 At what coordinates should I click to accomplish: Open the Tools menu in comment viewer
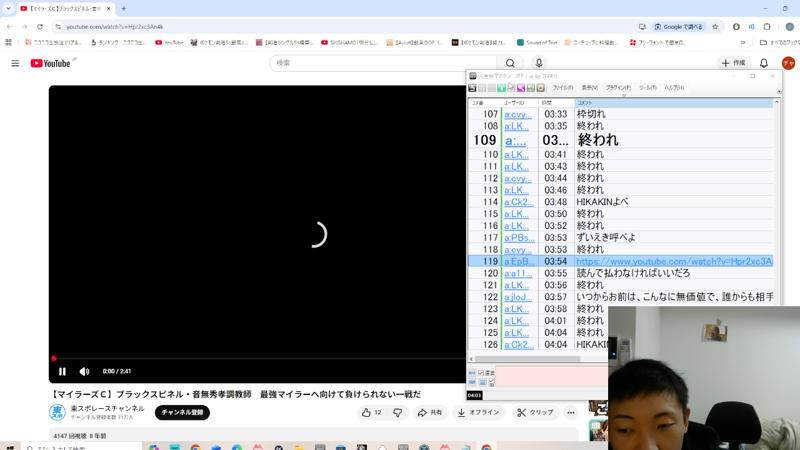tap(647, 88)
